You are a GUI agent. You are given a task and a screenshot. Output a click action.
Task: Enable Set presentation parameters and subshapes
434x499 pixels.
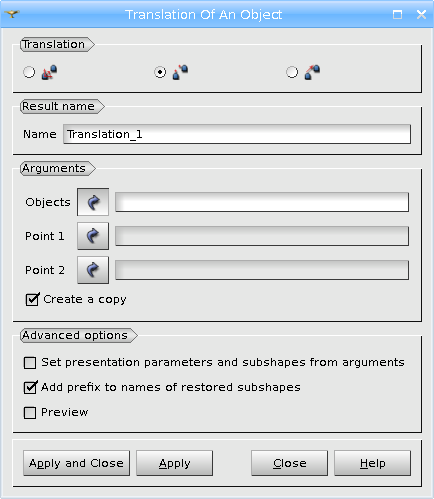point(30,363)
